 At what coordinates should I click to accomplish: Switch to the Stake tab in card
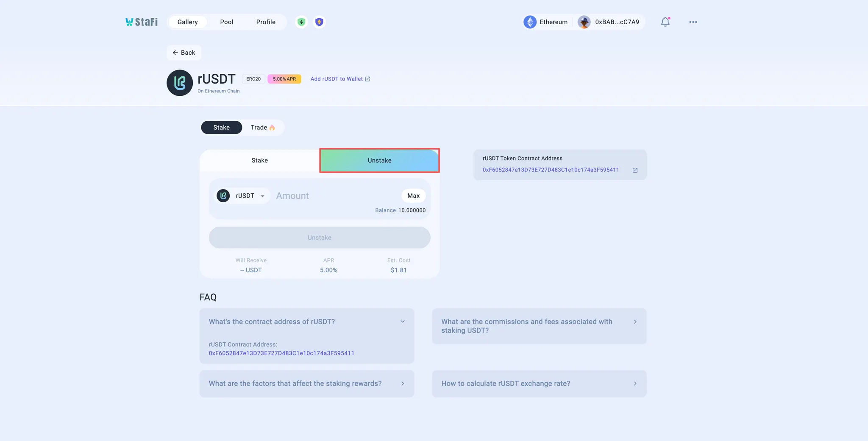pos(259,161)
